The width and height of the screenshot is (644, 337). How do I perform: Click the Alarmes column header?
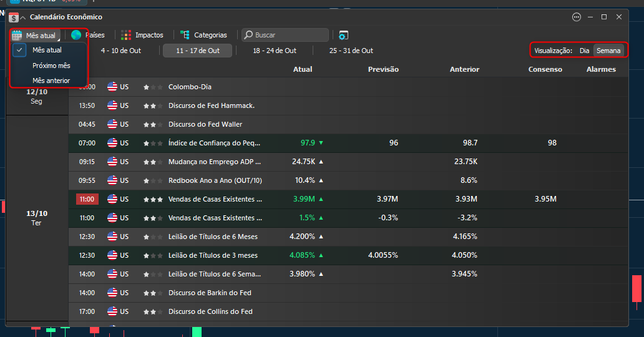[x=601, y=69]
